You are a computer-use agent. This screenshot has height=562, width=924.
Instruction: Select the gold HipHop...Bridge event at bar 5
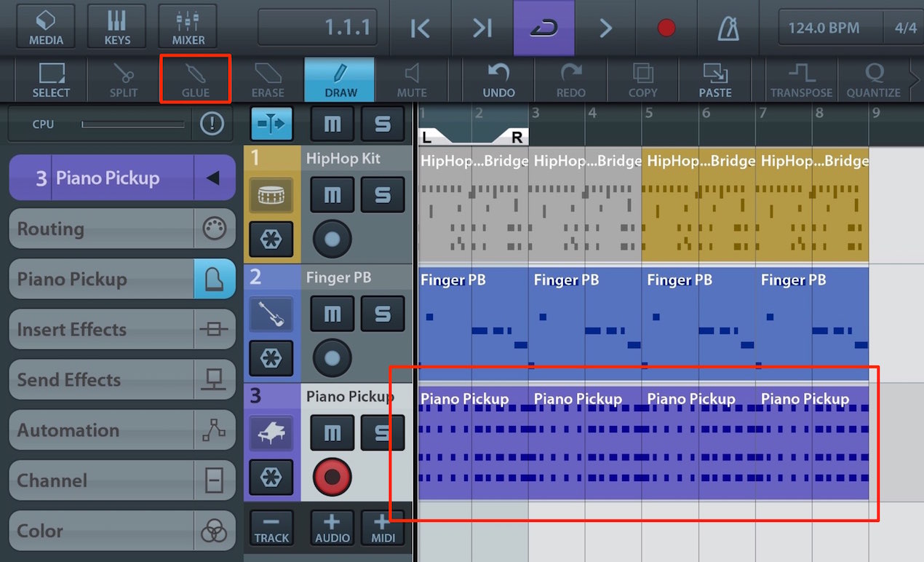698,205
